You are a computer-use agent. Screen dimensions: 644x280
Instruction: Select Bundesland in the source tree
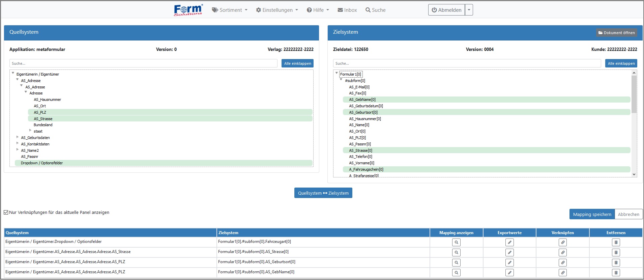tap(43, 125)
